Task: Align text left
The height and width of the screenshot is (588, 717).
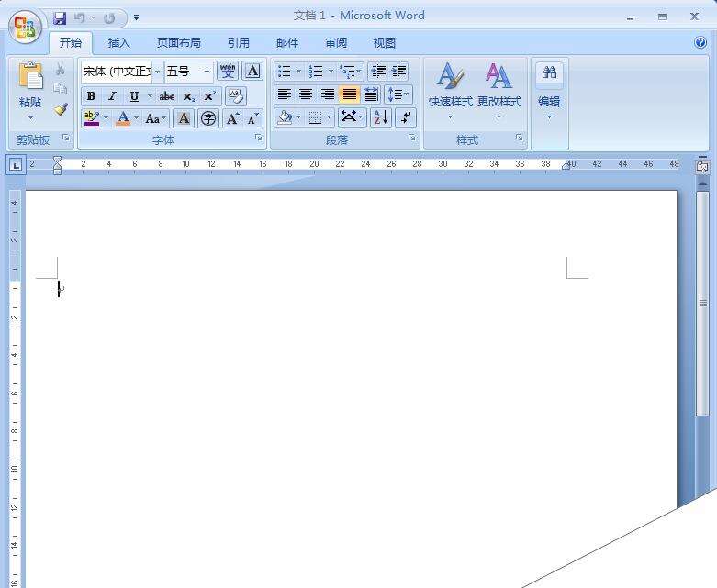Action: point(285,94)
